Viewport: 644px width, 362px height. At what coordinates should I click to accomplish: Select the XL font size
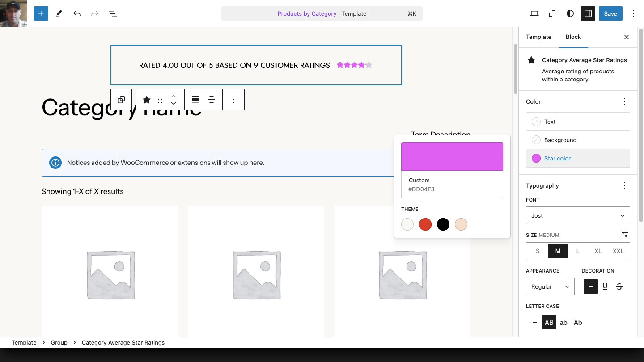tap(598, 251)
